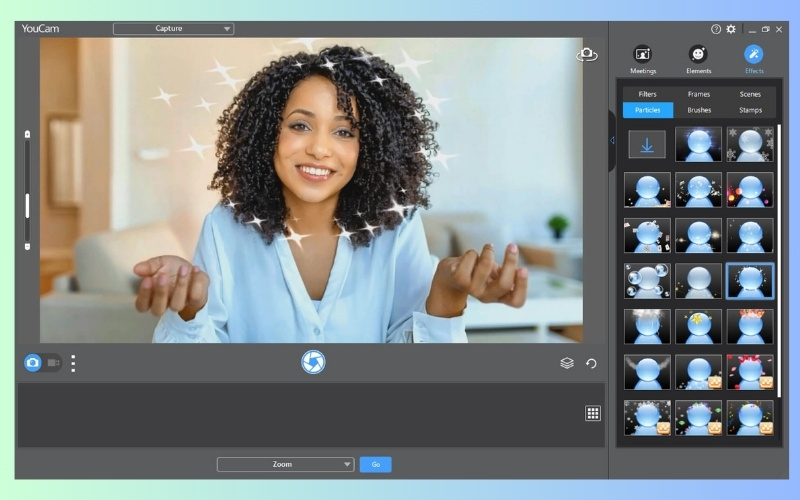Screen dimensions: 800x500
Task: Switch to photo capture mode
Action: pyautogui.click(x=33, y=363)
